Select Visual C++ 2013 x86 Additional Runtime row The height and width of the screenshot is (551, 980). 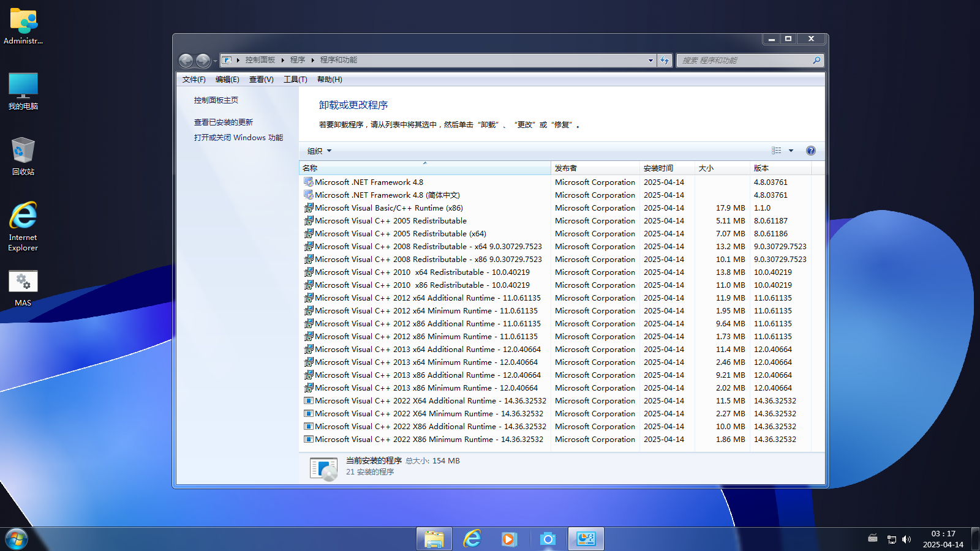(x=556, y=375)
